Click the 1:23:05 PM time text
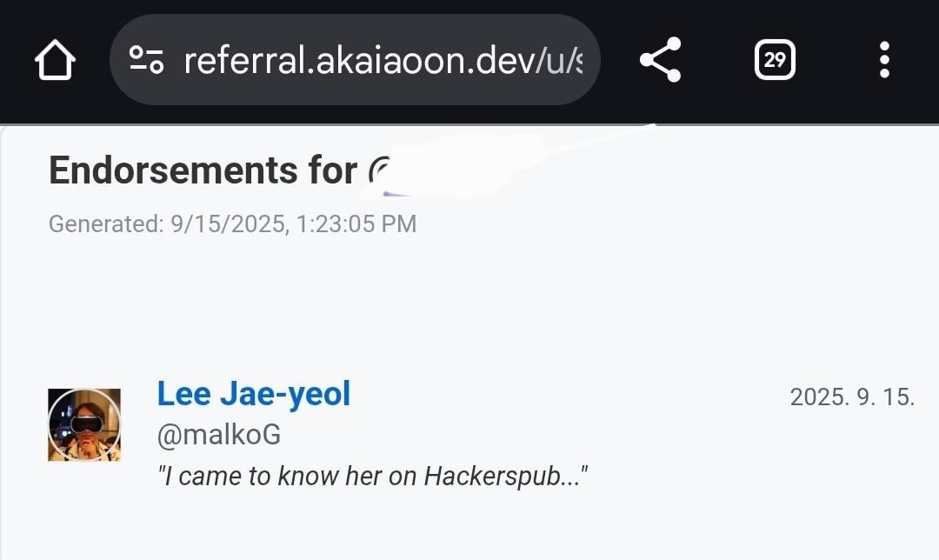939x560 pixels. point(356,224)
